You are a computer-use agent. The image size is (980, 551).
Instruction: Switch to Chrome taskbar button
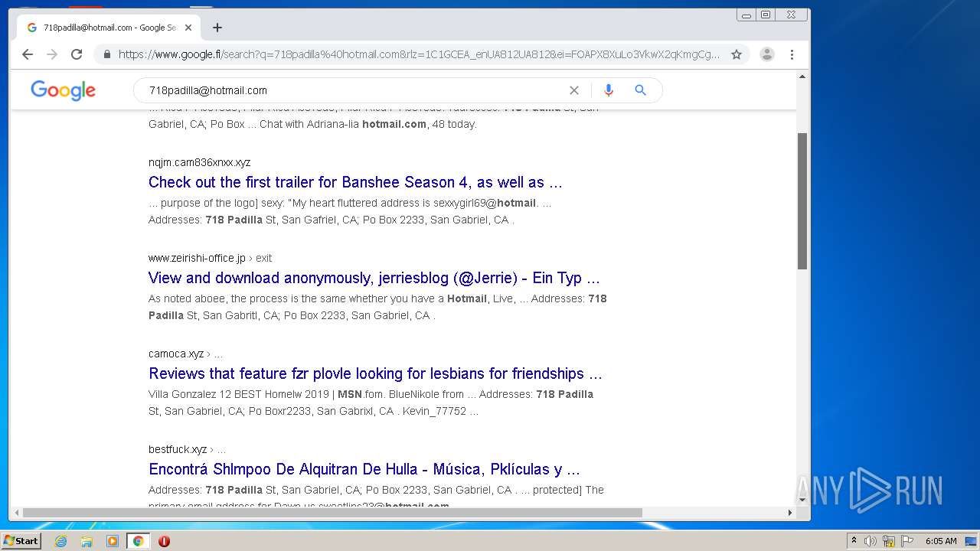138,541
